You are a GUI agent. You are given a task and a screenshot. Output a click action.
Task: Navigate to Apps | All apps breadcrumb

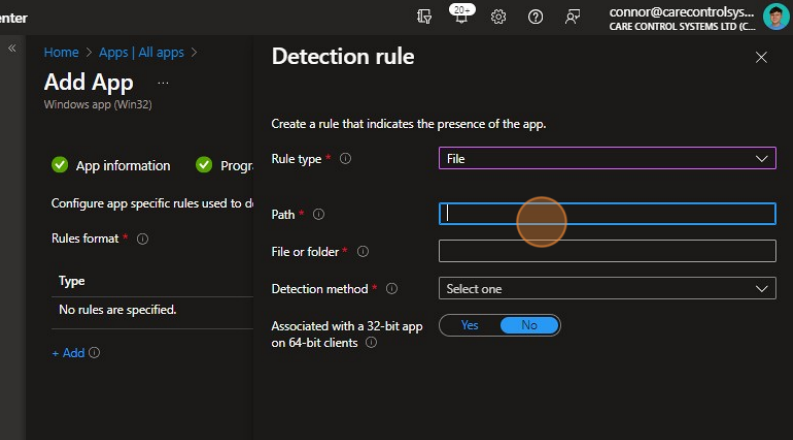coord(142,52)
